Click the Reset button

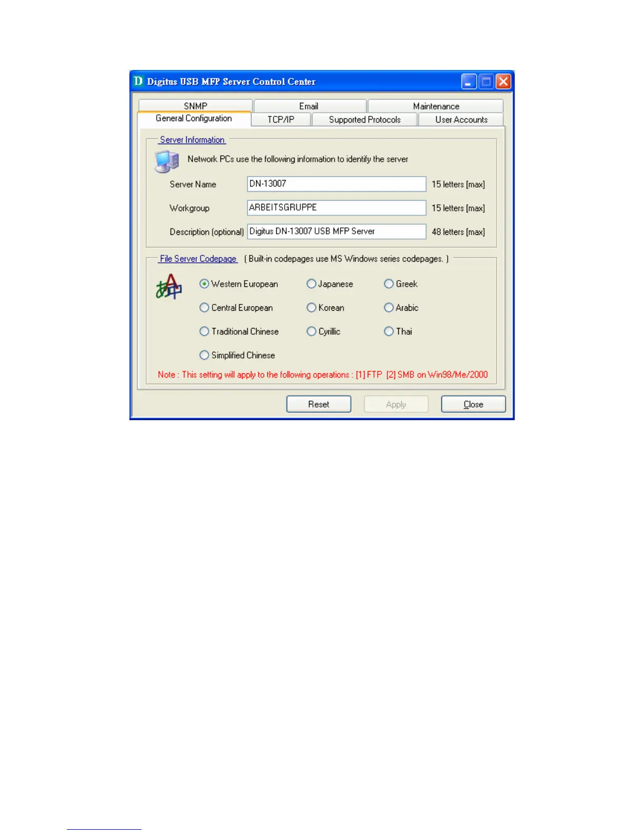tap(319, 404)
